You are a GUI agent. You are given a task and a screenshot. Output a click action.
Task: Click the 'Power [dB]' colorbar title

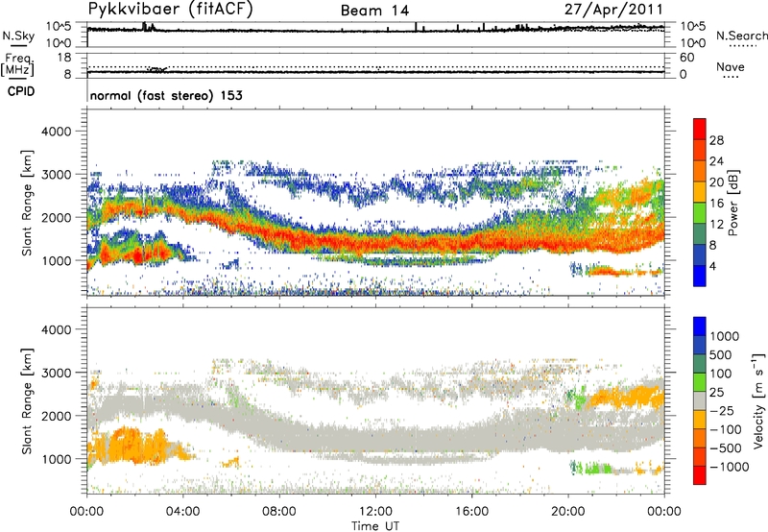tap(732, 203)
